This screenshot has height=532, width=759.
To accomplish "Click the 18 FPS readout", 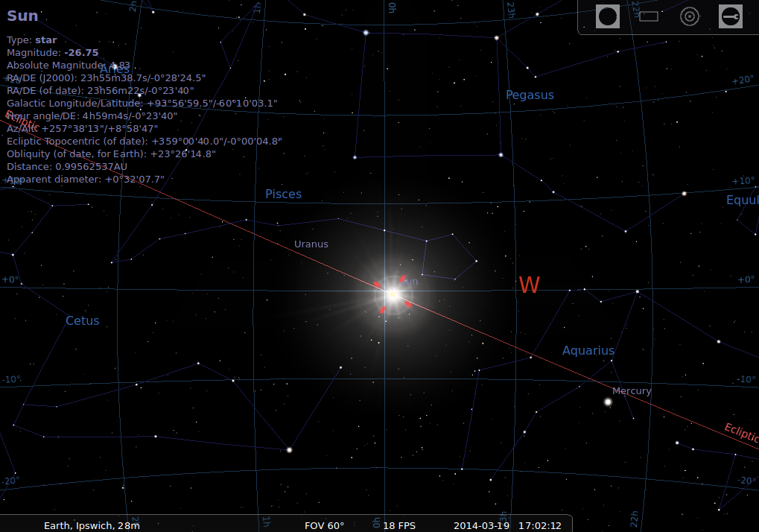I will pyautogui.click(x=399, y=525).
